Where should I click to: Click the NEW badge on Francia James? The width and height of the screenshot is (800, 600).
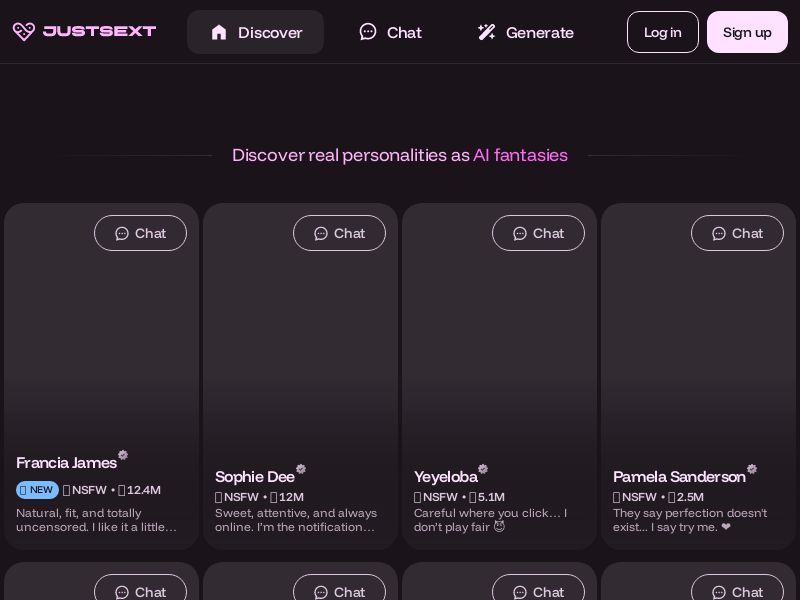[x=37, y=490]
